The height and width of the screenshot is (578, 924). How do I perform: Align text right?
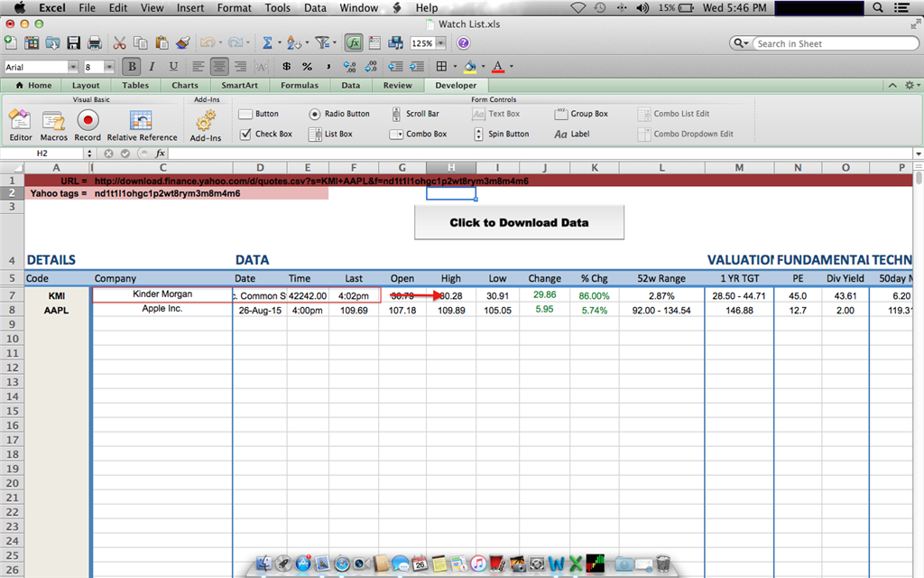(240, 67)
